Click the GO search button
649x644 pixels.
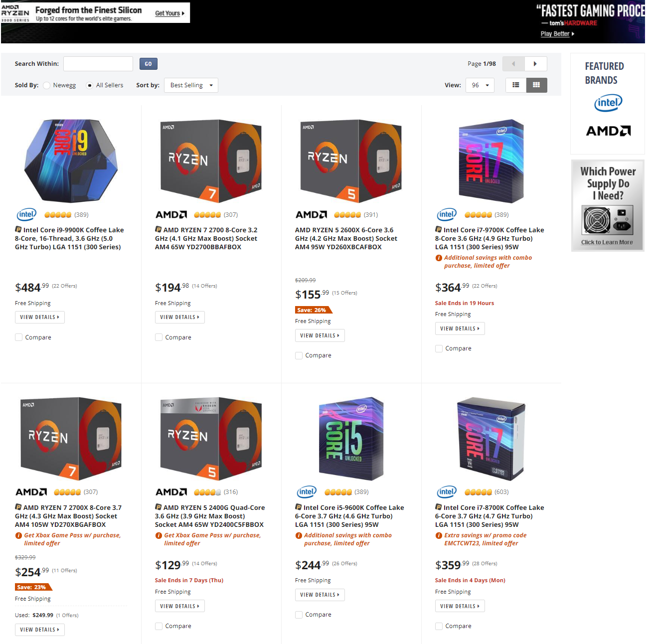[x=148, y=64]
